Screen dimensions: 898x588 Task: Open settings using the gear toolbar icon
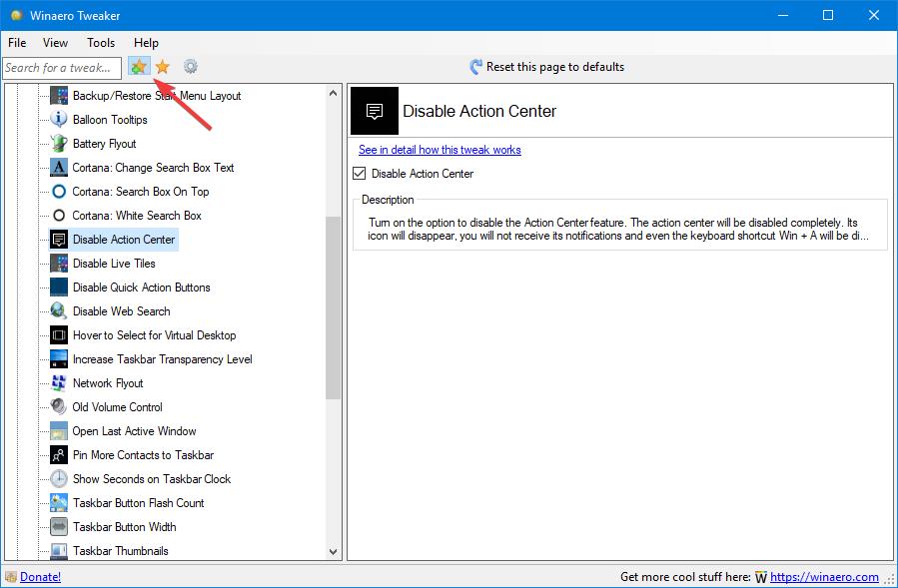coord(191,67)
